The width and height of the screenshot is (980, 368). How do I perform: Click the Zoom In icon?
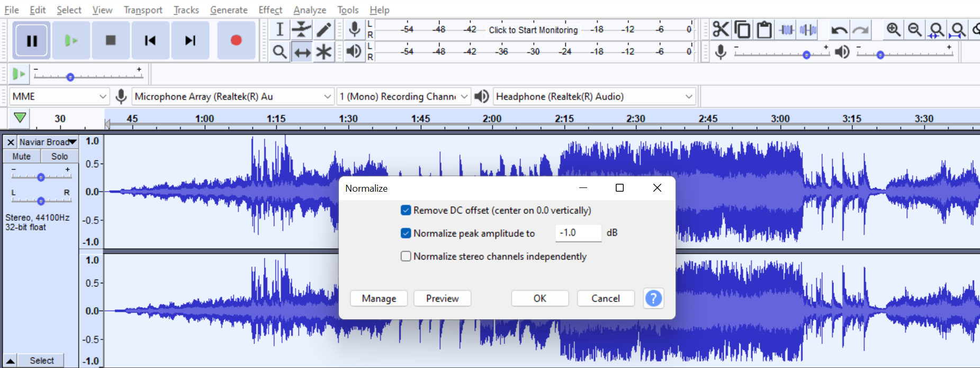pyautogui.click(x=893, y=29)
